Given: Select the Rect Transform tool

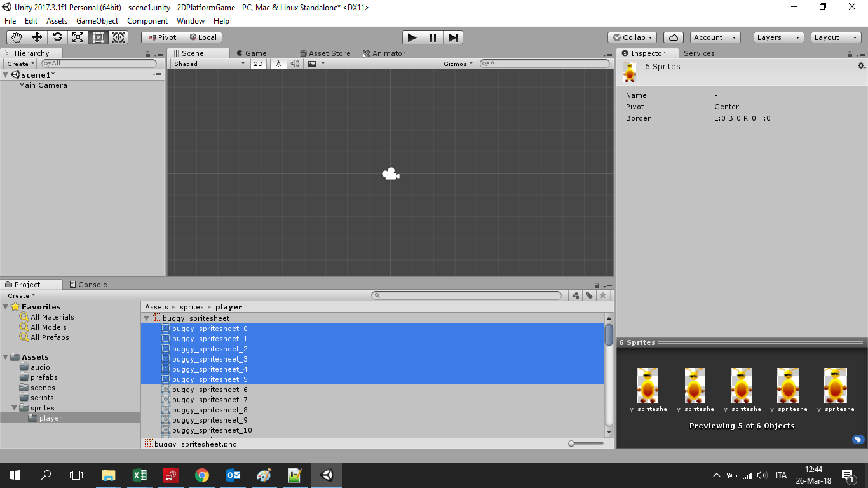Looking at the screenshot, I should pyautogui.click(x=98, y=37).
